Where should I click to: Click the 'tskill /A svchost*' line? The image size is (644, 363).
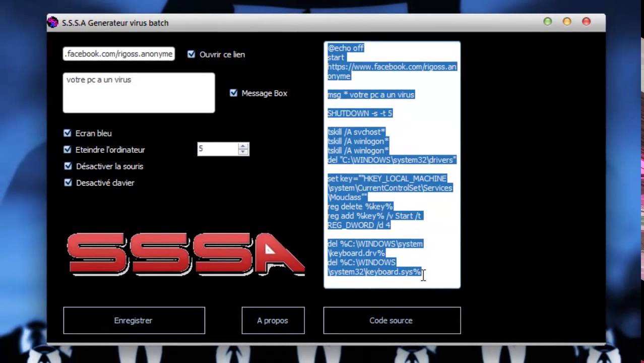point(356,132)
